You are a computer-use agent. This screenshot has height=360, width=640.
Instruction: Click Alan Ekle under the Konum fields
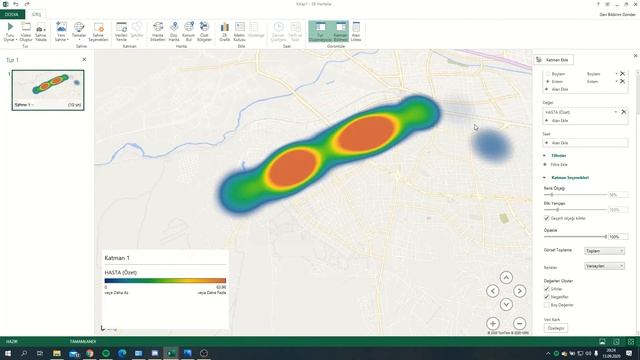click(560, 89)
